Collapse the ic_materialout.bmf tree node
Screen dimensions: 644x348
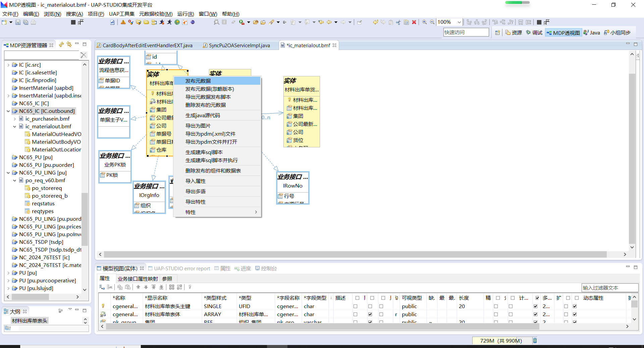coord(15,127)
